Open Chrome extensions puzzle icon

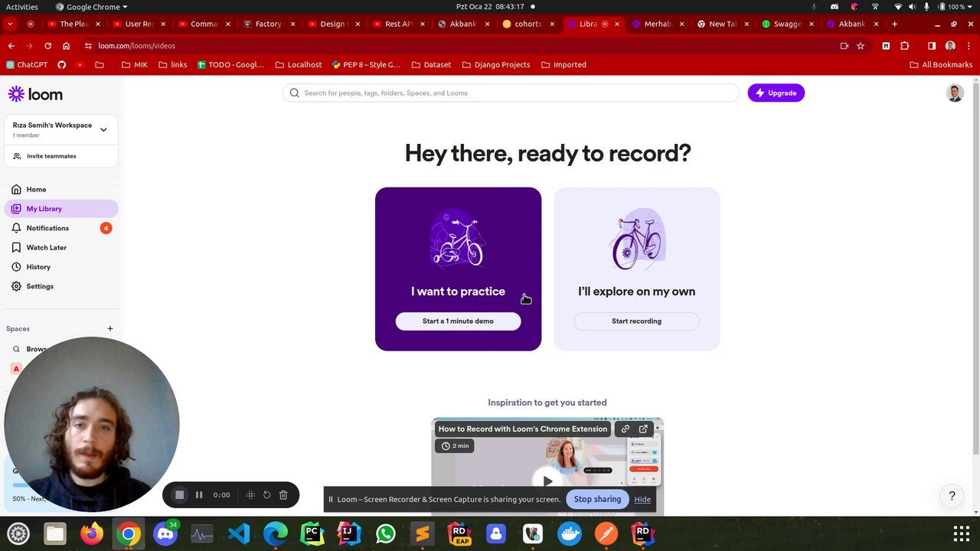[905, 46]
